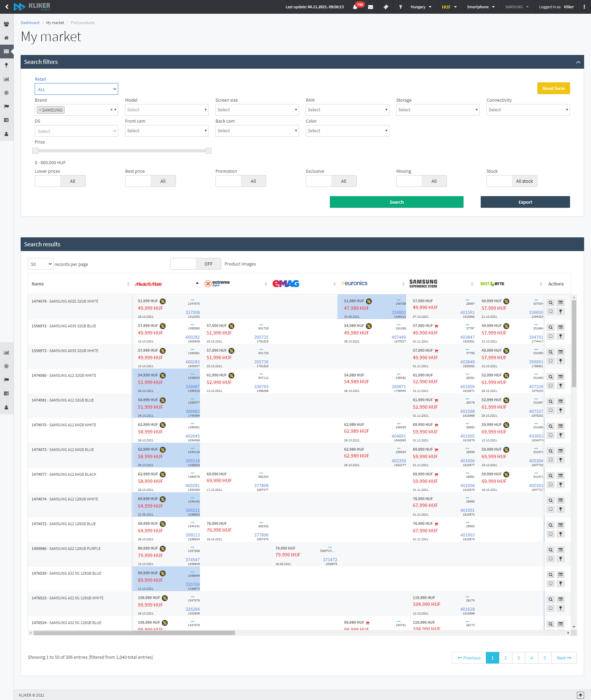Open the Hungary country menu
Viewport: 591px width, 700px height.
tap(421, 7)
